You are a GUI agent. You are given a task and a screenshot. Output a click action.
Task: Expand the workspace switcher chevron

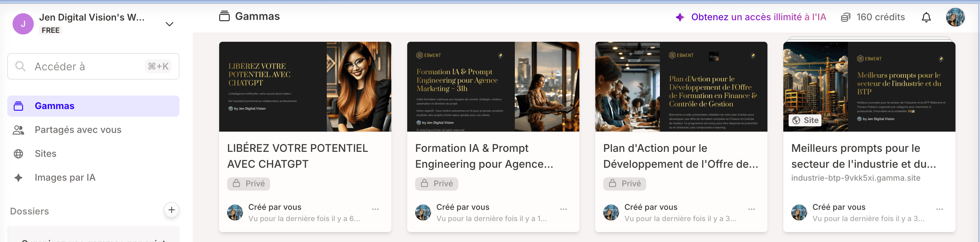(170, 24)
